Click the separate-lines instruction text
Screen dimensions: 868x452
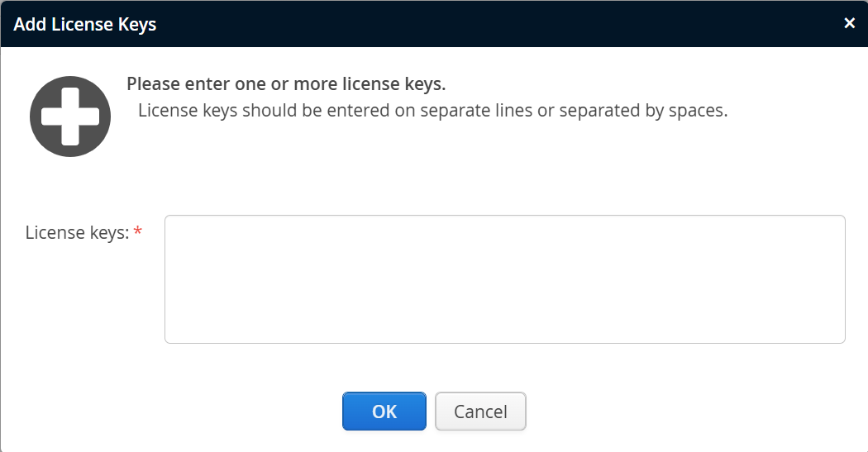[x=432, y=111]
